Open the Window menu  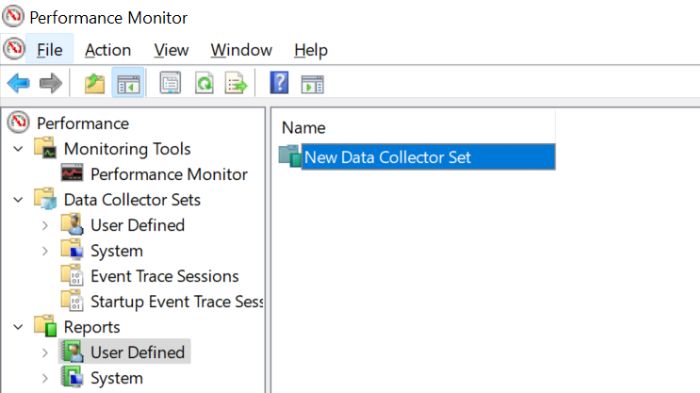pos(241,50)
